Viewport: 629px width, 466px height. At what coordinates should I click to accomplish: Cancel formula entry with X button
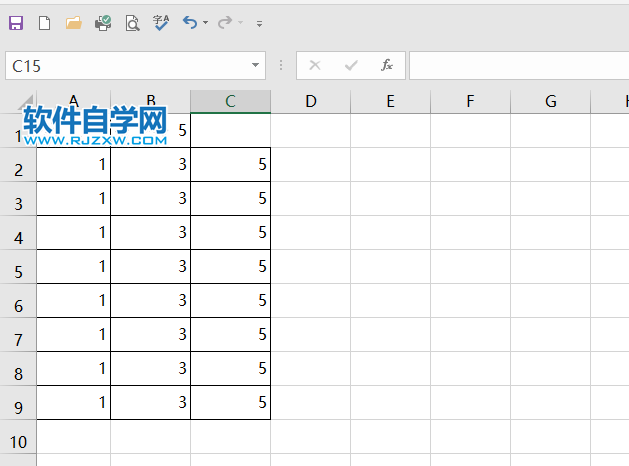315,65
